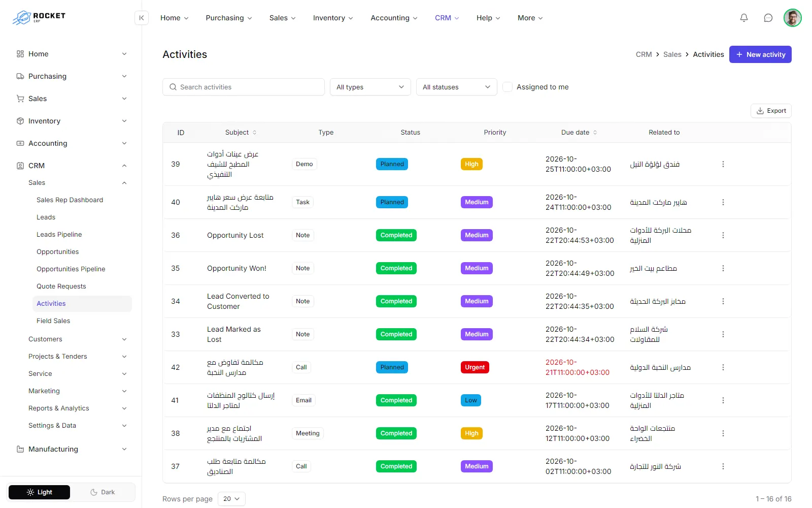Expand Projects & Tenders sidebar group
This screenshot has height=508, width=812.
[77, 357]
